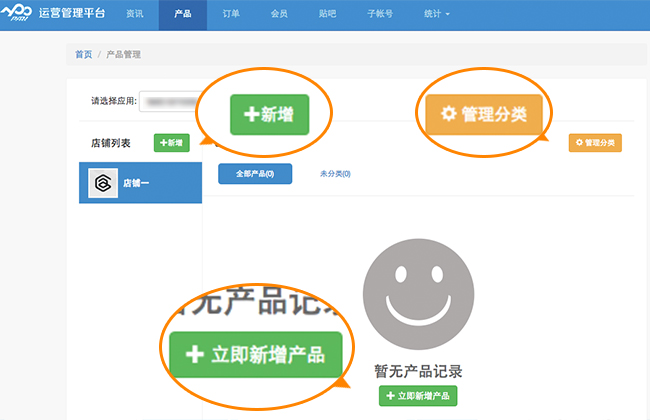Select the 产品 navigation tab

(x=182, y=15)
